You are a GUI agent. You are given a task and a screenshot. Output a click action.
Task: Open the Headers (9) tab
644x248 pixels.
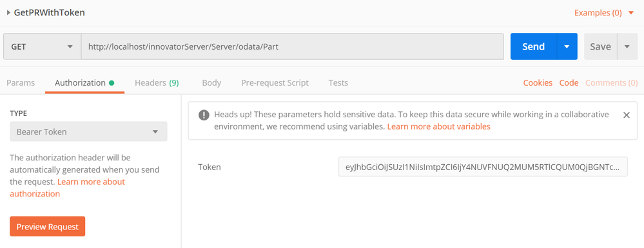pyautogui.click(x=157, y=82)
